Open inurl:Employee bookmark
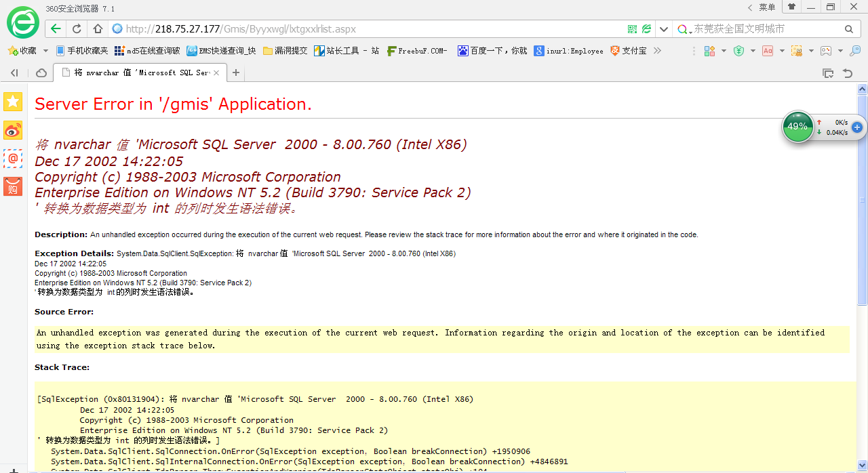Image resolution: width=868 pixels, height=473 pixels. pyautogui.click(x=568, y=51)
